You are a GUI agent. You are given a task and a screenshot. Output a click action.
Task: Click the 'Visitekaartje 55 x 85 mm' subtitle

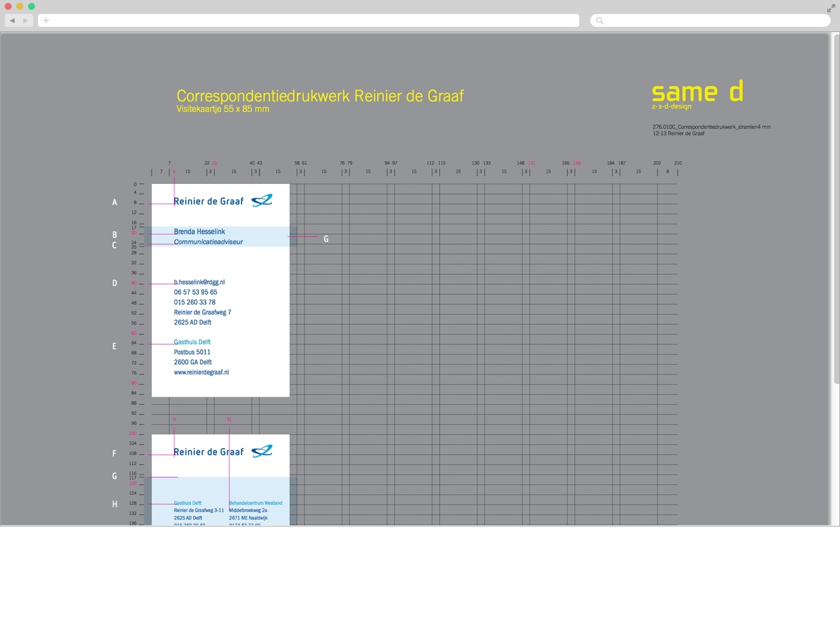click(223, 109)
